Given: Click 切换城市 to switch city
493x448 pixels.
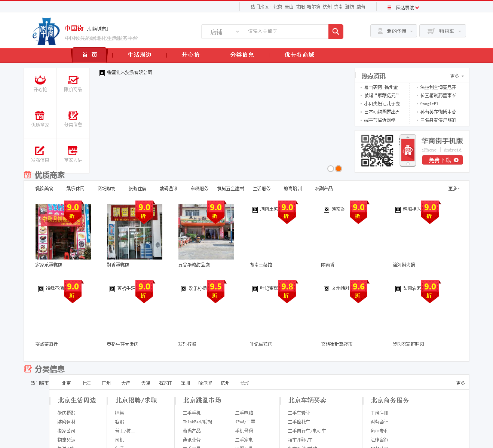Looking at the screenshot, I should click(97, 29).
